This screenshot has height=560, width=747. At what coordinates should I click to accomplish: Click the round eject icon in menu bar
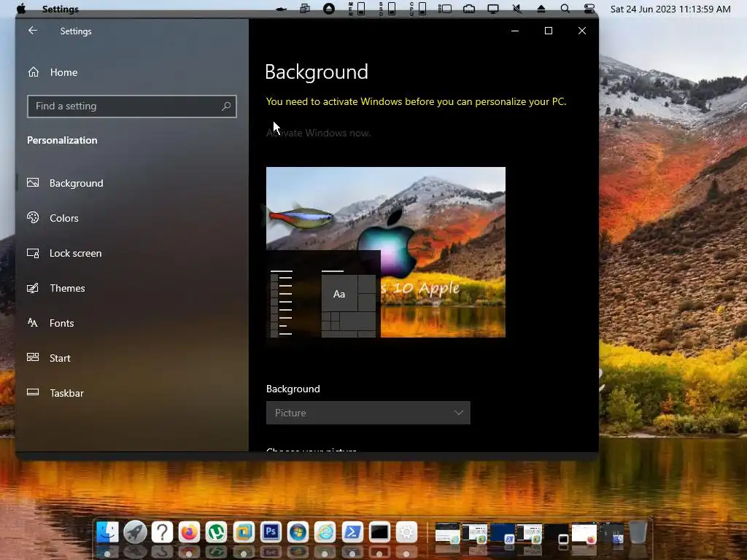[x=329, y=9]
